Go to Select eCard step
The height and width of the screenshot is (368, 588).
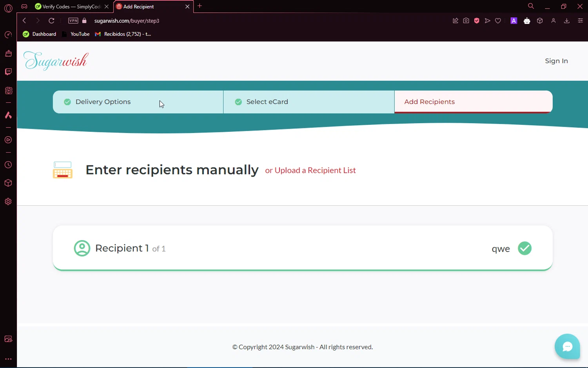[x=309, y=102]
